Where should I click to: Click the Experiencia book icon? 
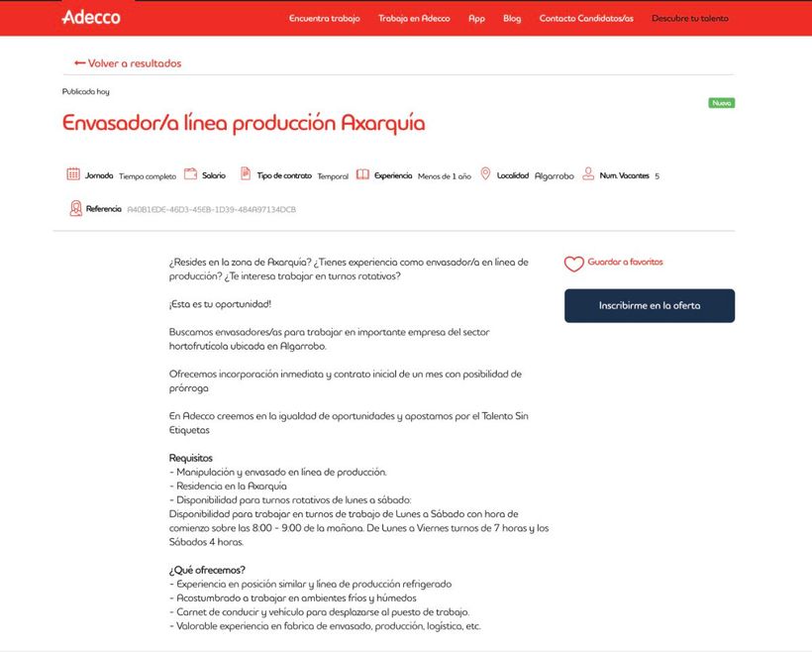coord(362,174)
